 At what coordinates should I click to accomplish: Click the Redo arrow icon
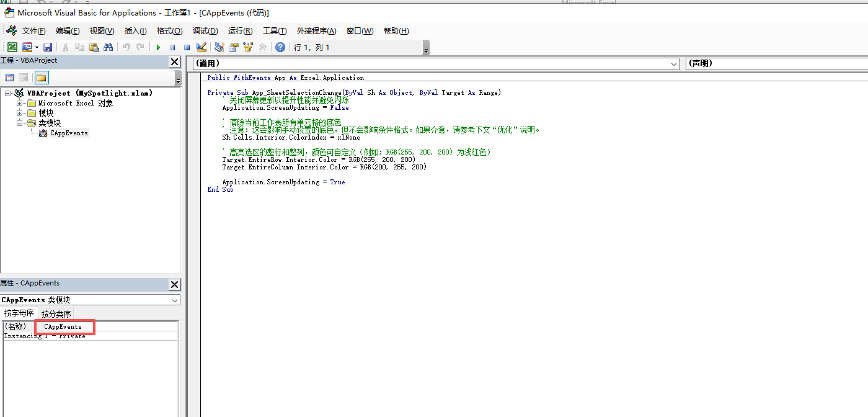[x=141, y=47]
